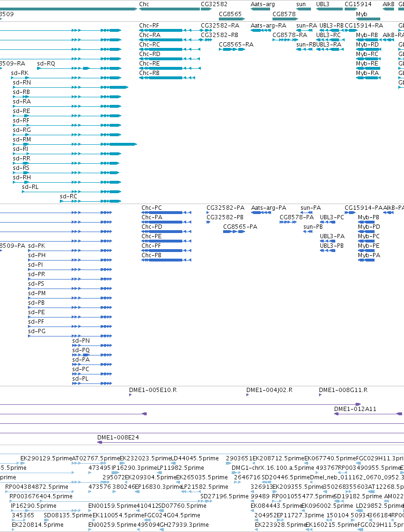
Task: Select protein sd-PN
Action: [92, 346]
